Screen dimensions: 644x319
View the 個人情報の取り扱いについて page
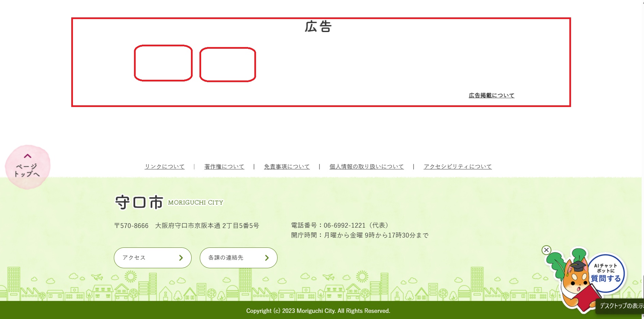click(x=366, y=167)
